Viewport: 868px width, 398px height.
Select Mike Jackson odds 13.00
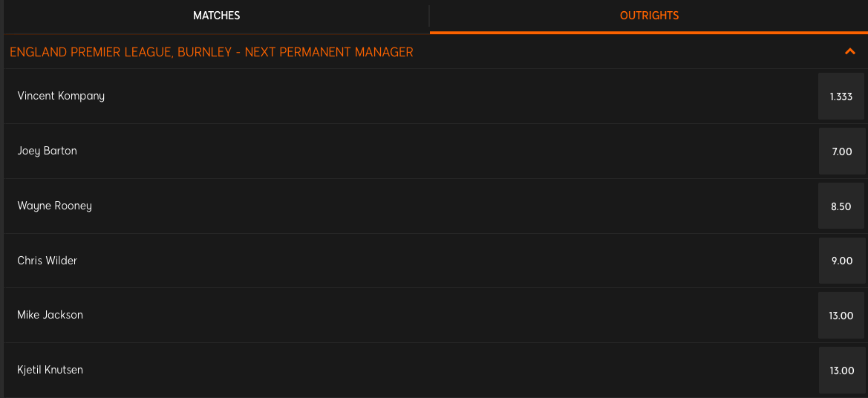[841, 316]
